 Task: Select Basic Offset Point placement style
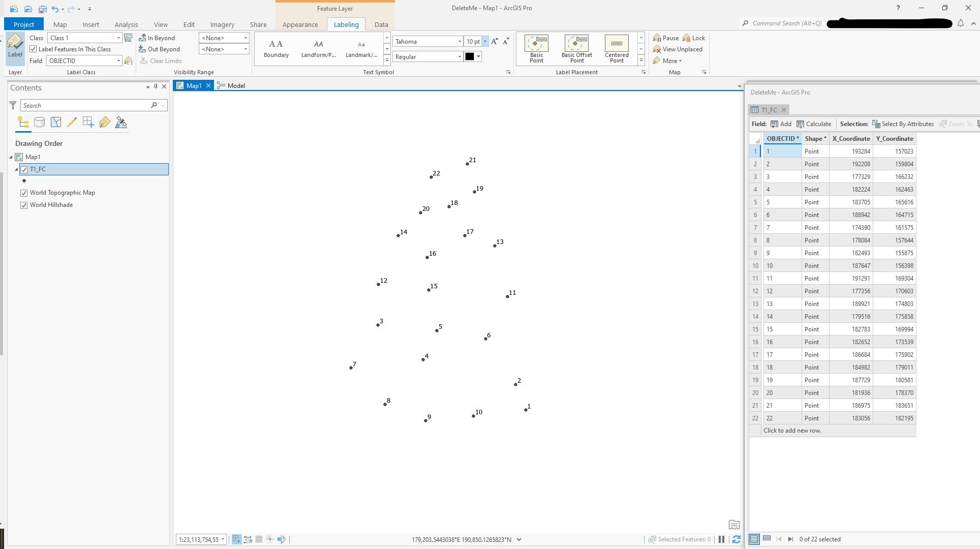576,49
